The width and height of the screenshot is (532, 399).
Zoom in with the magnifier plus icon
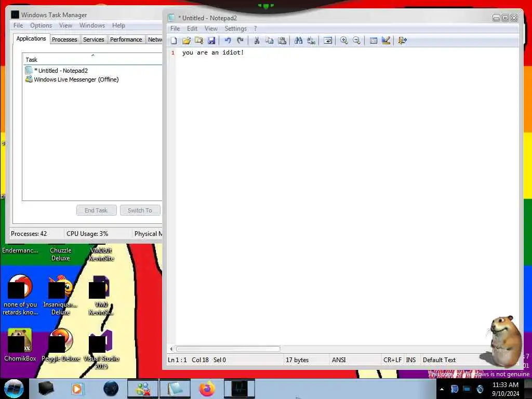click(x=344, y=41)
